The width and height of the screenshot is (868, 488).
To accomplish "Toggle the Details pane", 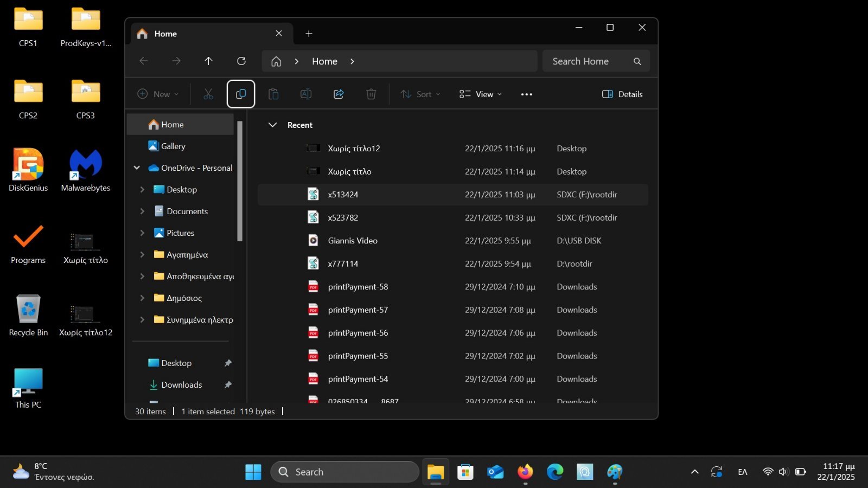I will pyautogui.click(x=622, y=94).
